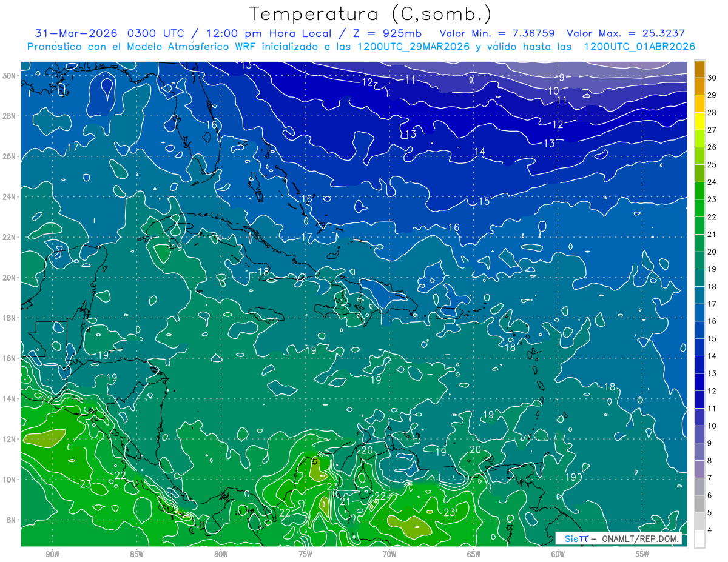Select the orange-brown swatch topping the color bar
The height and width of the screenshot is (562, 728).
[699, 69]
